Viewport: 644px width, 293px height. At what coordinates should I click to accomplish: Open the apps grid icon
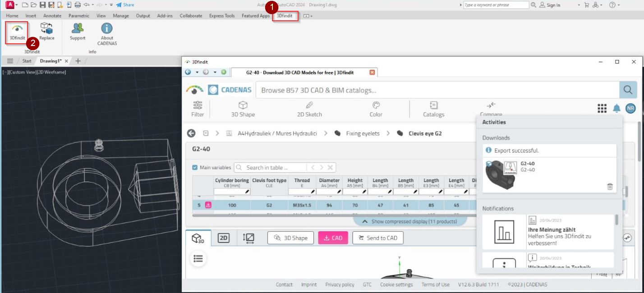(x=602, y=108)
